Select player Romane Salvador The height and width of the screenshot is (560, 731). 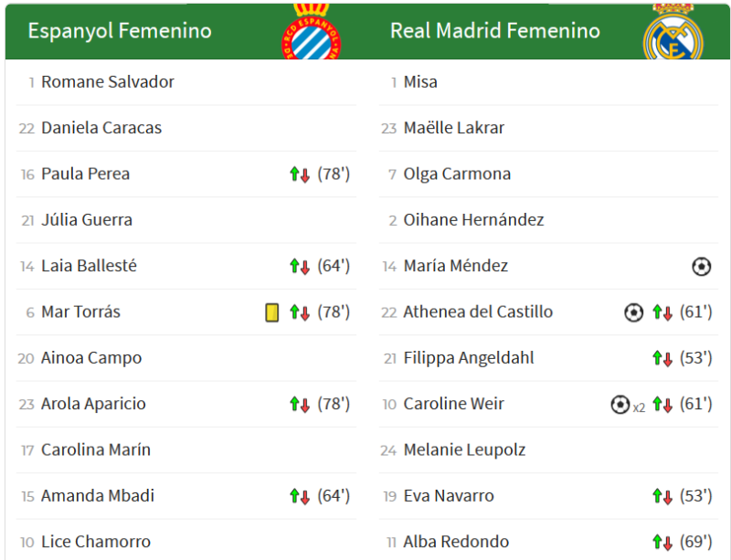pyautogui.click(x=108, y=82)
